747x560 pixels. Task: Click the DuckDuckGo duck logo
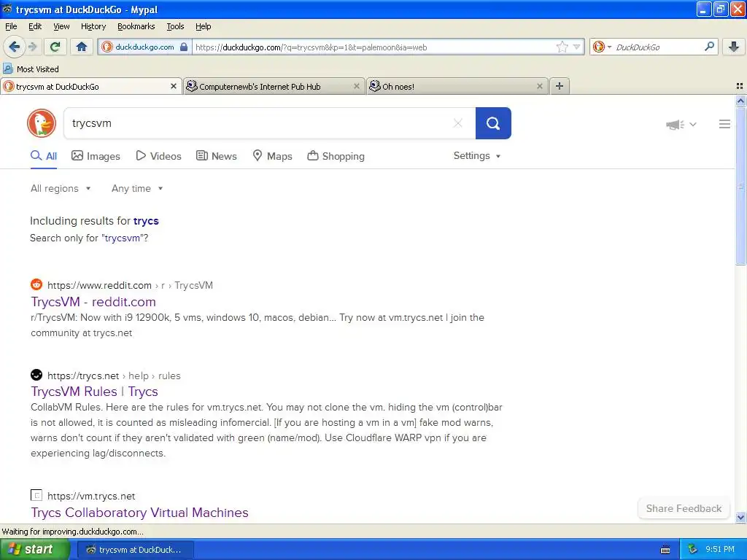click(42, 123)
